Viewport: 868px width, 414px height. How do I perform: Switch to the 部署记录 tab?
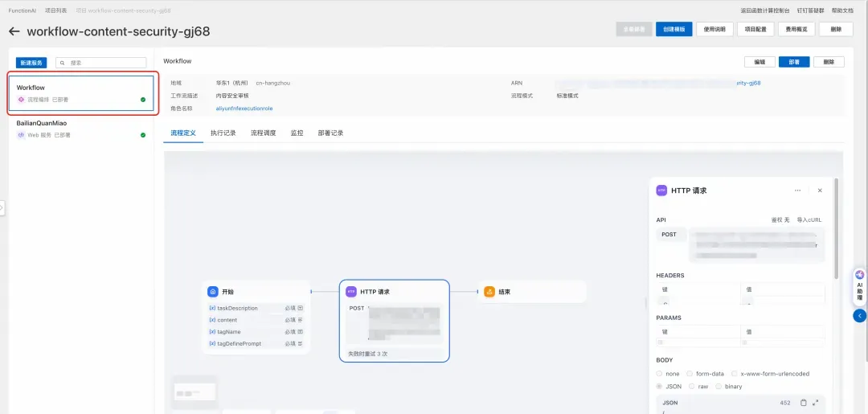click(x=330, y=133)
